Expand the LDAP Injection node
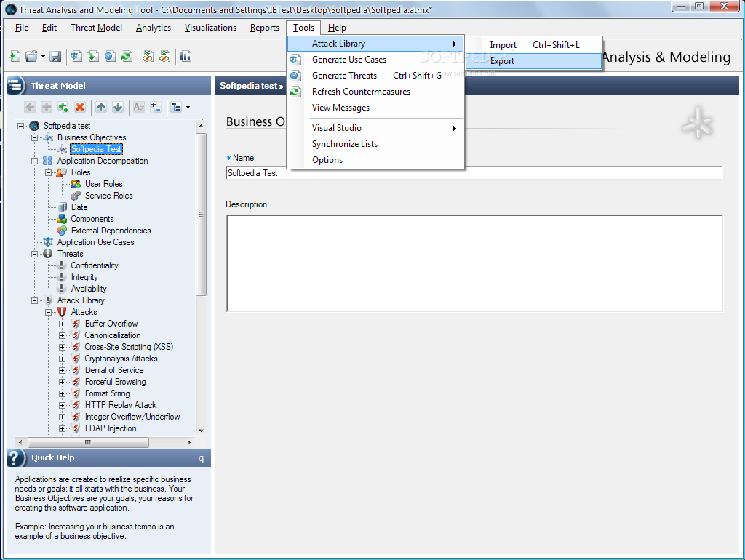 point(63,428)
